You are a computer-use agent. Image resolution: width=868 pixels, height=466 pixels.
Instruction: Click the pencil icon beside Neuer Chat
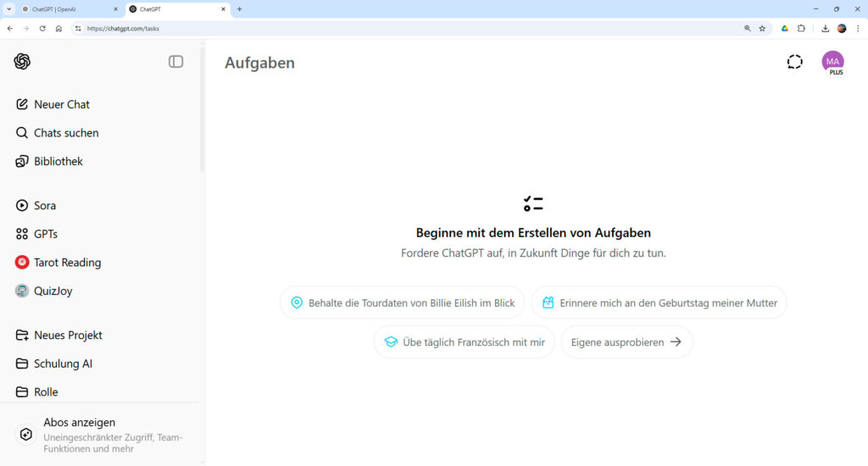(21, 104)
